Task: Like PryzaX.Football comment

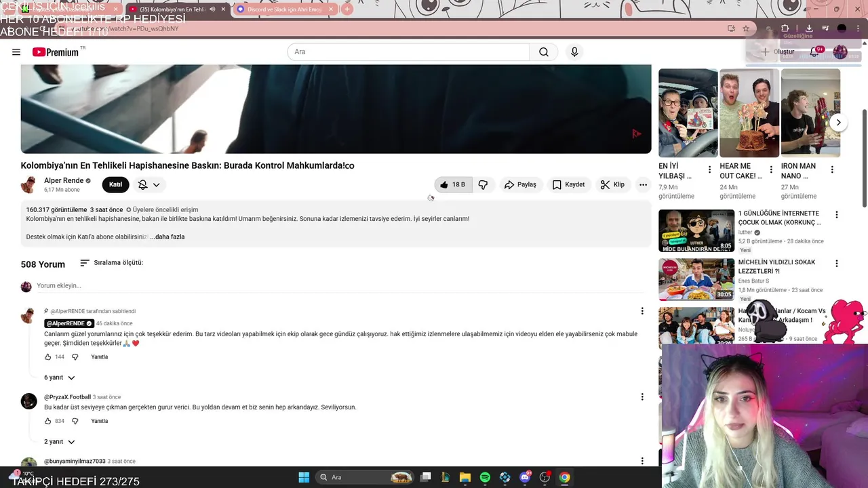Action: pyautogui.click(x=48, y=421)
